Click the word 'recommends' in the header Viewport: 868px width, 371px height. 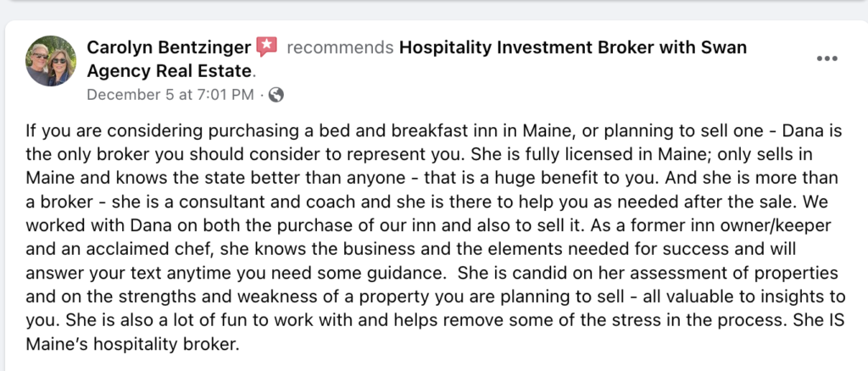tap(340, 47)
